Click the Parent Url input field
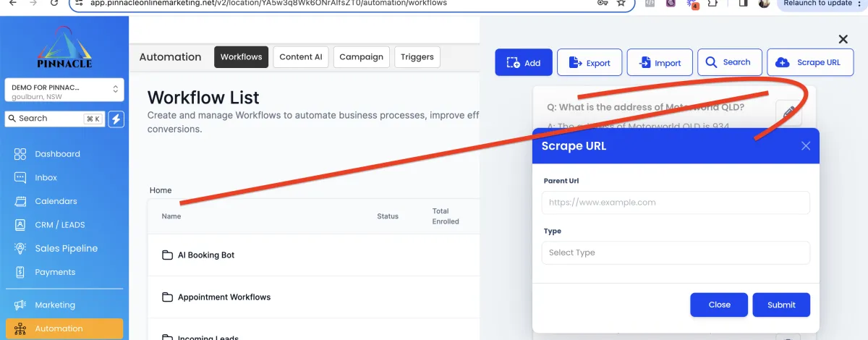Viewport: 868px width, 340px height. tap(676, 203)
